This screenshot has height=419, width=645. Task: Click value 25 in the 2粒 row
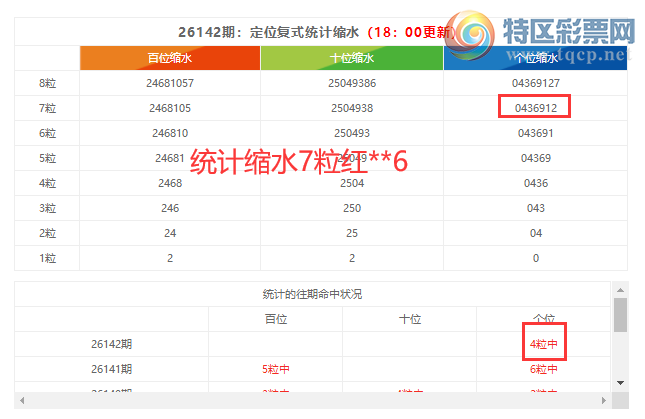352,233
